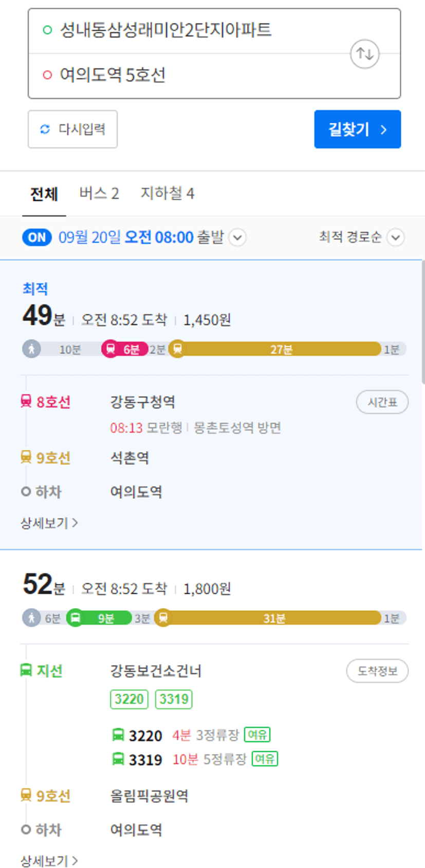Click the bus icon next to 3220 arrival
This screenshot has width=425, height=868.
tap(118, 735)
